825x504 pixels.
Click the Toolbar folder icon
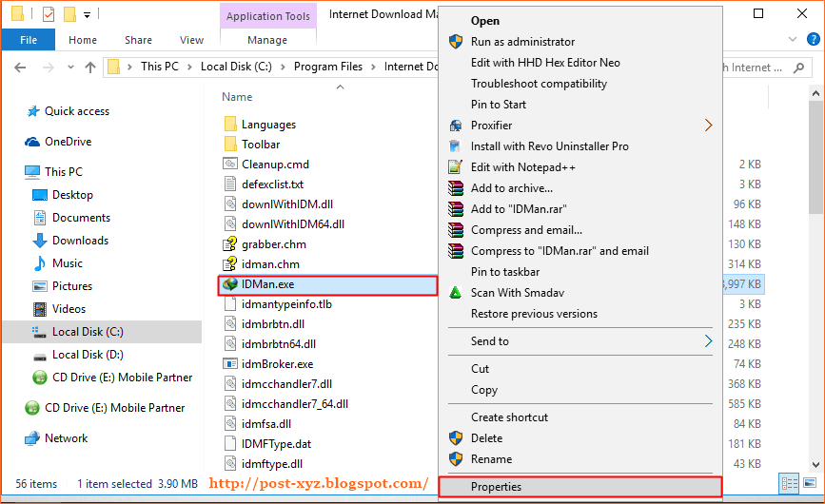230,144
